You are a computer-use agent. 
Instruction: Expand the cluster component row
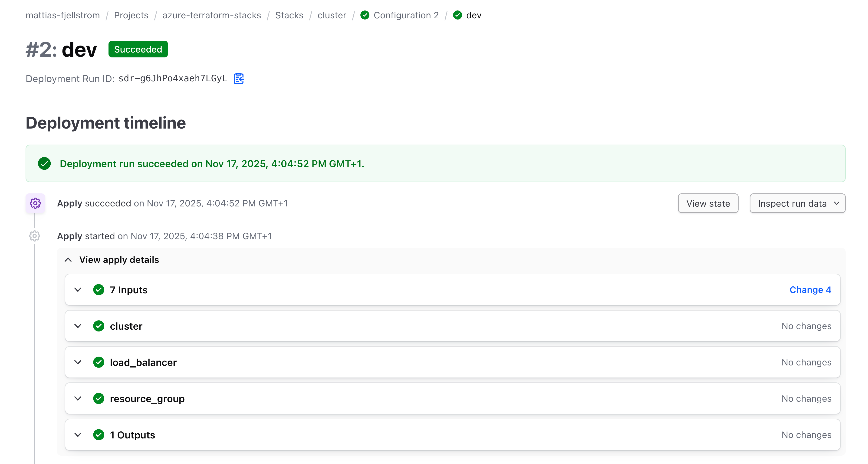(x=78, y=326)
